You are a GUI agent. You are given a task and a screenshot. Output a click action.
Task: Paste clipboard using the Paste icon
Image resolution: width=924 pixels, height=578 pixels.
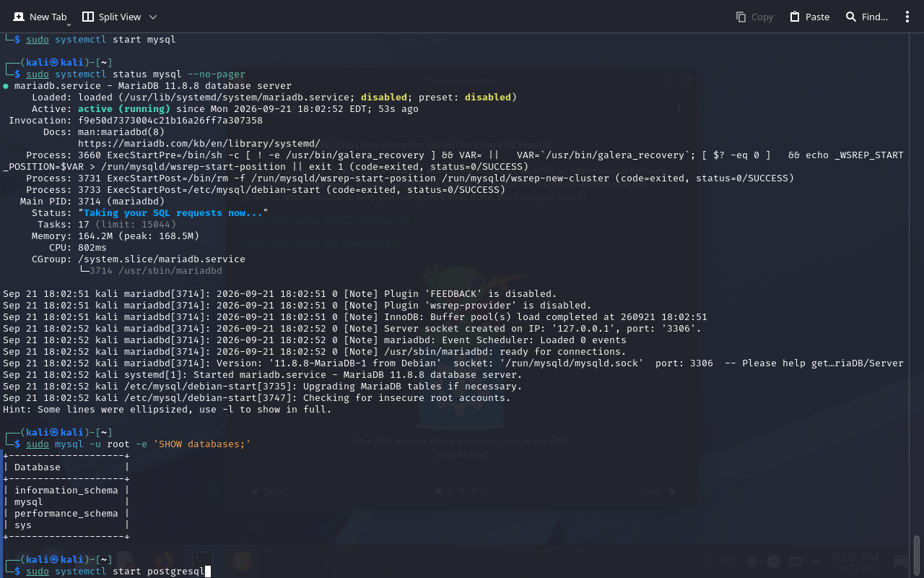pyautogui.click(x=809, y=17)
